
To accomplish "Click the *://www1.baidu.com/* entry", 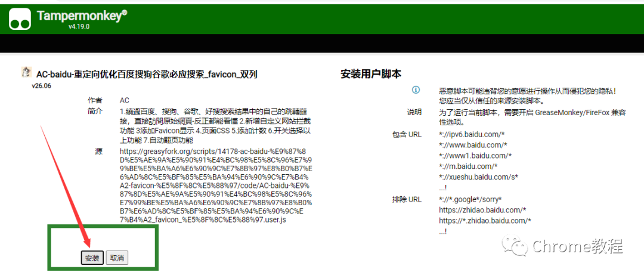I will [x=475, y=156].
